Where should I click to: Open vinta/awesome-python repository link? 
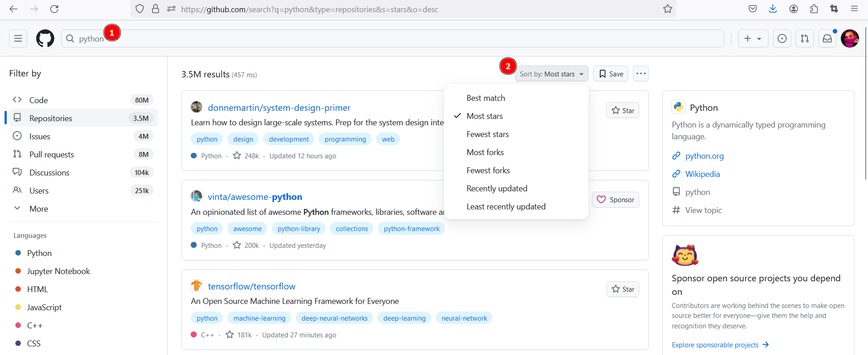255,197
